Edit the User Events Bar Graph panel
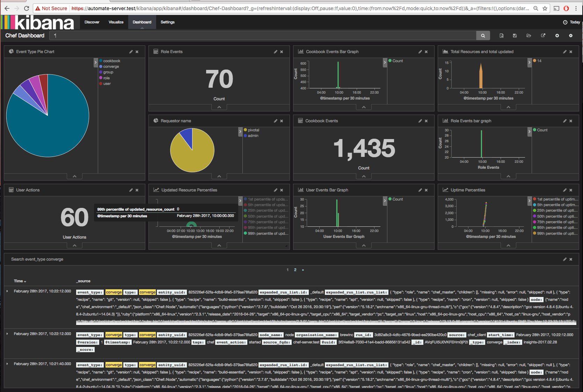 [420, 190]
